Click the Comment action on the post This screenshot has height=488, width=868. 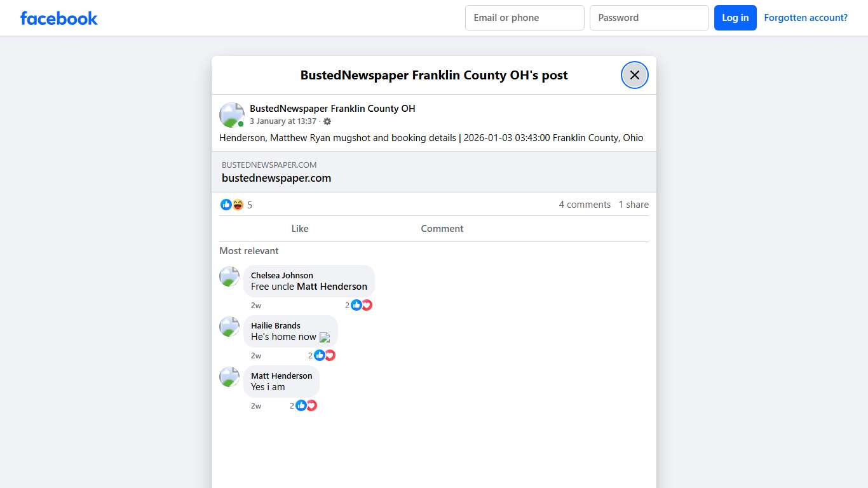pos(442,229)
